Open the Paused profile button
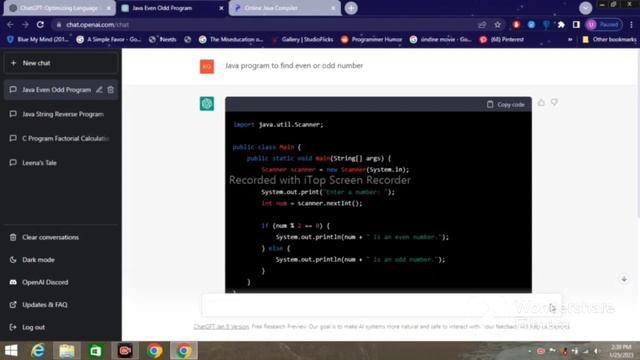The width and height of the screenshot is (640, 360). point(604,24)
